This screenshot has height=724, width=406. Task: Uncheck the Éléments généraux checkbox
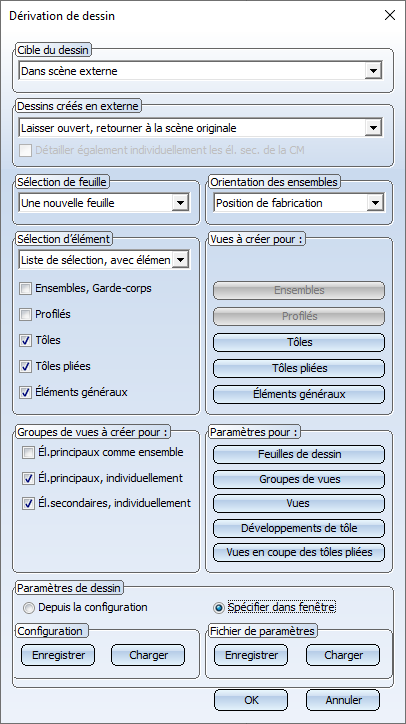point(25,392)
